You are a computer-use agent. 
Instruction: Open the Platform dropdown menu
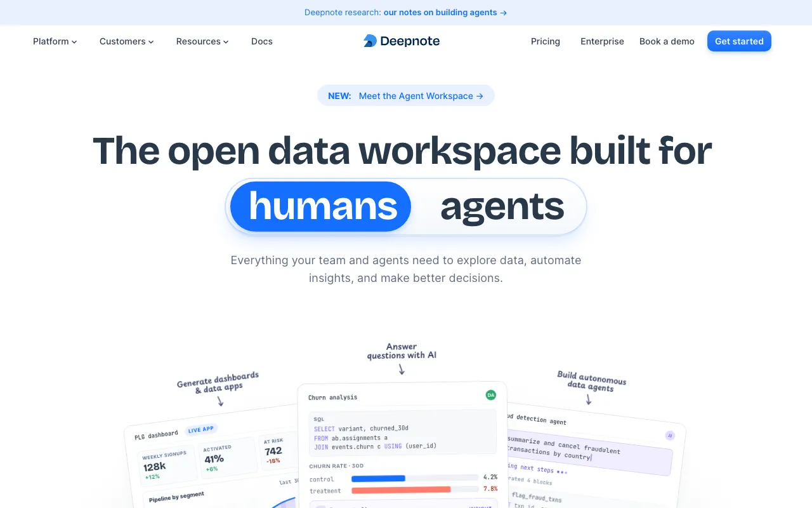pos(55,41)
